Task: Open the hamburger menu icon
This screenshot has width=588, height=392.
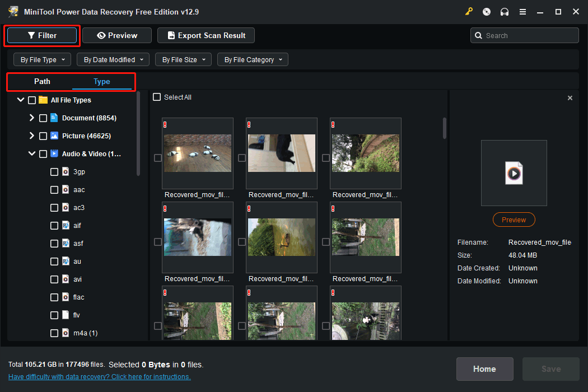Action: (x=522, y=12)
